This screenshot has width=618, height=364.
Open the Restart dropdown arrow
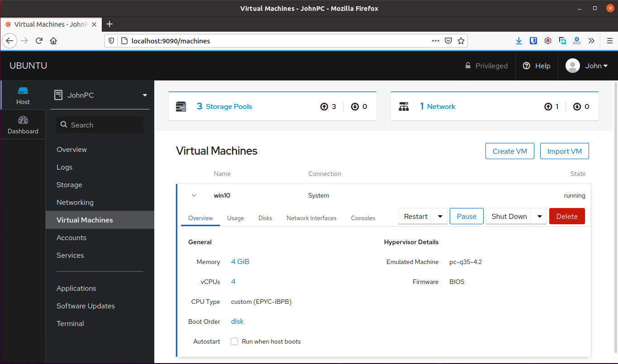click(x=439, y=216)
